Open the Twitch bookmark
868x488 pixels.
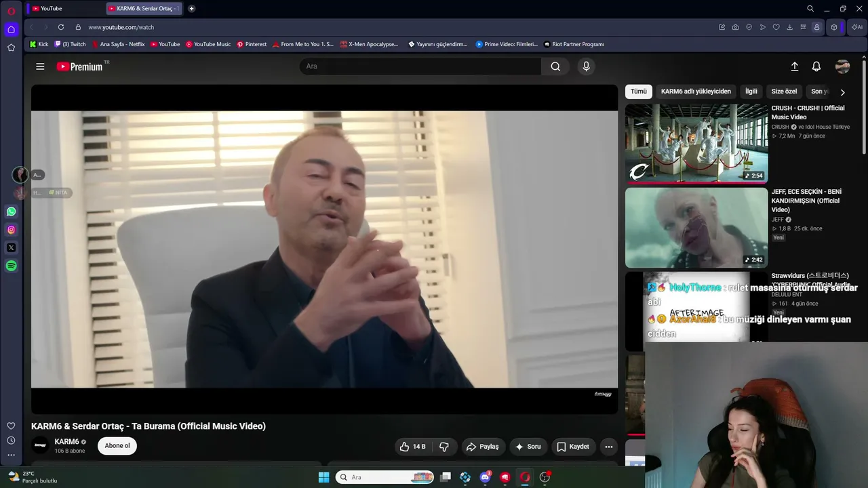tap(71, 44)
